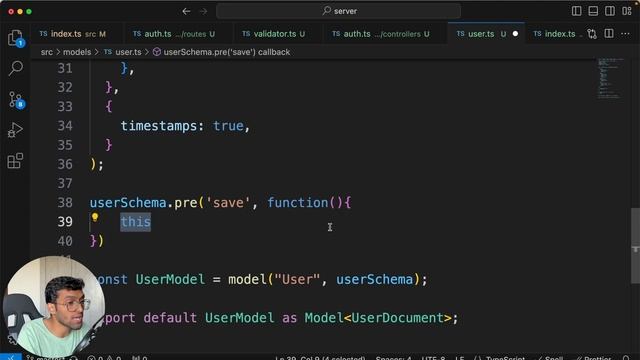
Task: Click the 'timestamps' property on line 34
Action: 159,126
